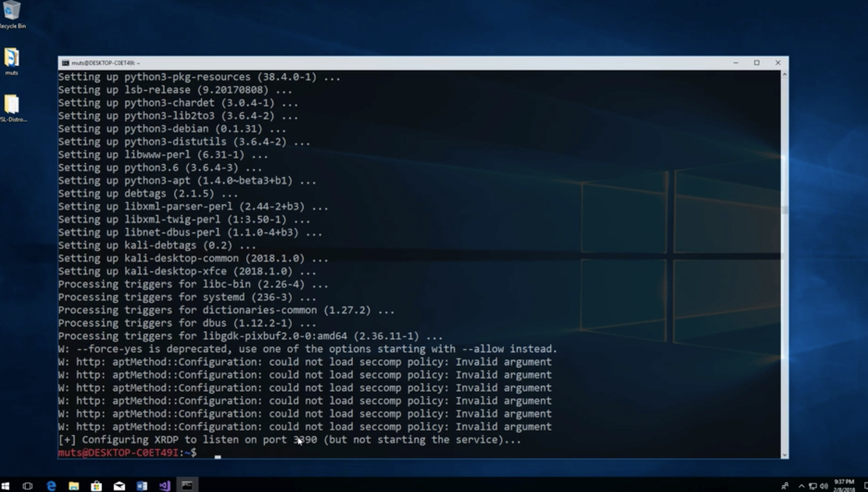The width and height of the screenshot is (868, 492).
Task: Click the terminal vertical scrollbar track
Action: tap(784, 264)
